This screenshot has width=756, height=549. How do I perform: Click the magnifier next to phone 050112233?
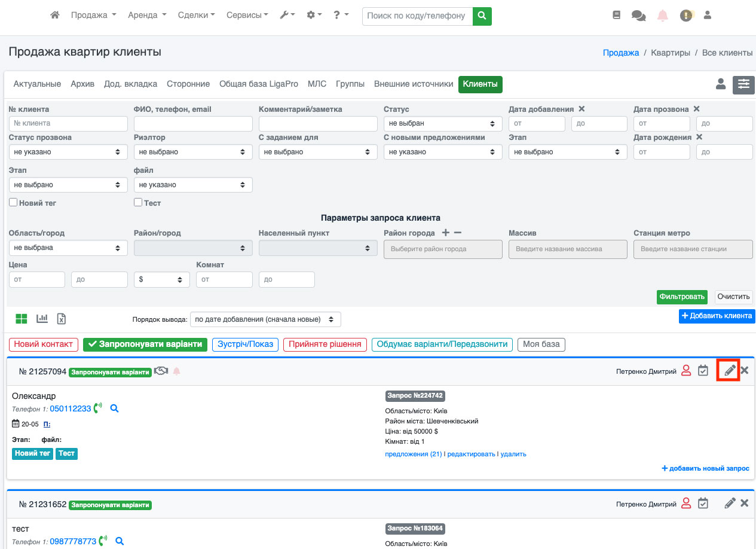coord(115,408)
